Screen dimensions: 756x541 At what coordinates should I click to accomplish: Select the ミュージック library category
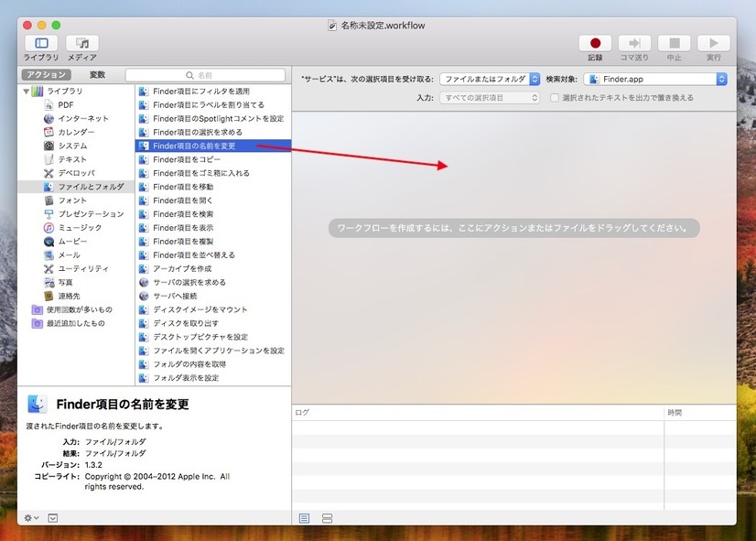[x=80, y=227]
